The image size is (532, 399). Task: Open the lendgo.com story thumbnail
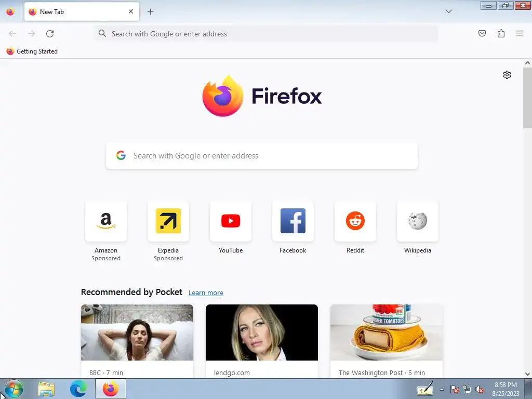(x=262, y=332)
